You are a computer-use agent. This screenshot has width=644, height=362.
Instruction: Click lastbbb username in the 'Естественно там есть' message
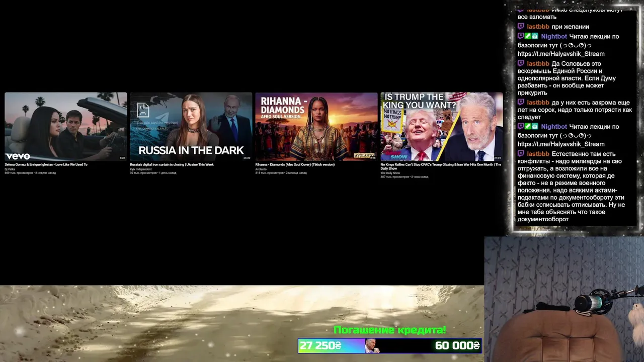coord(538,154)
